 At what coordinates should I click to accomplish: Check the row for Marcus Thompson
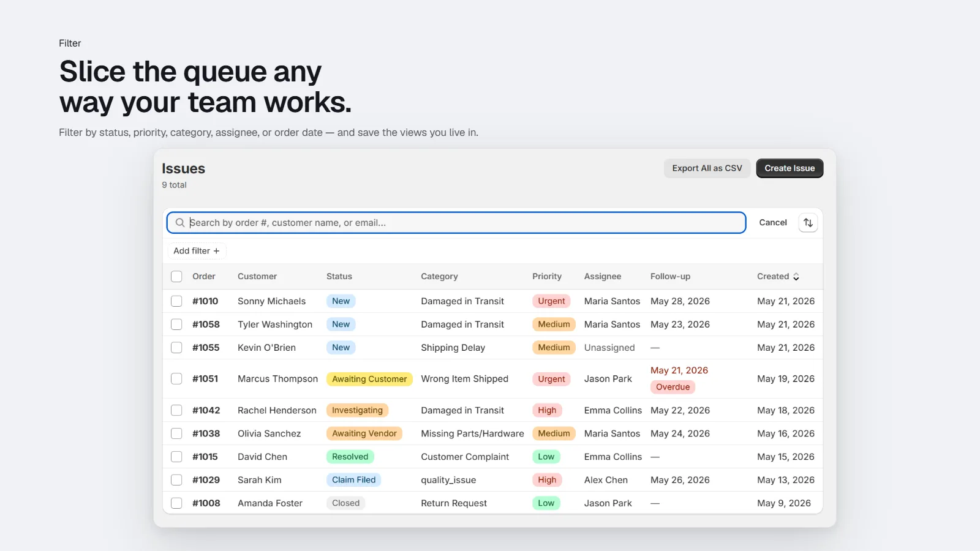(x=176, y=379)
